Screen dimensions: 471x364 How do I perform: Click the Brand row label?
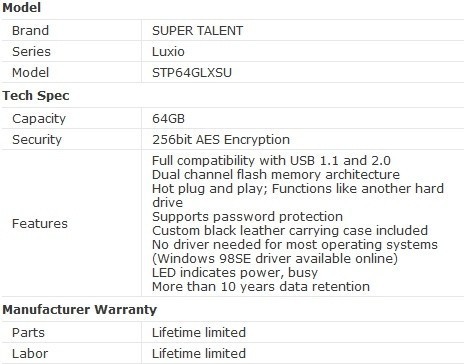(30, 31)
